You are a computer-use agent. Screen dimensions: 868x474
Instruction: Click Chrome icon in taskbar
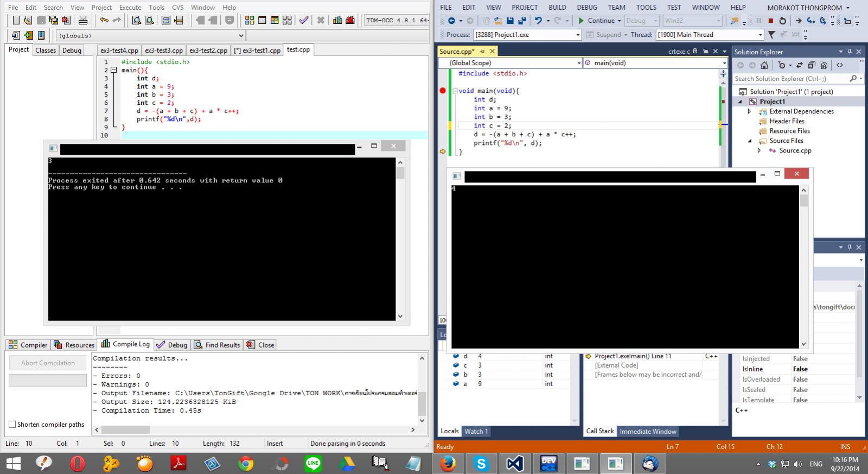(246, 463)
